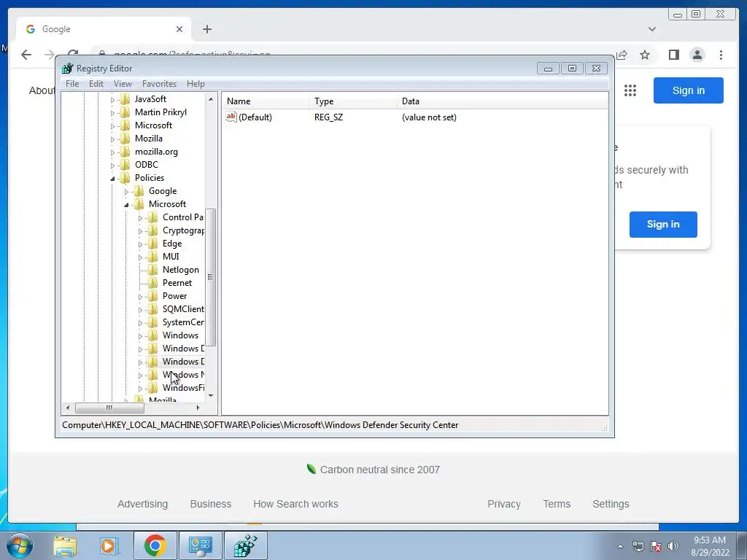Select the mozilla.org key
Viewport: 747px width, 560px height.
tap(156, 152)
